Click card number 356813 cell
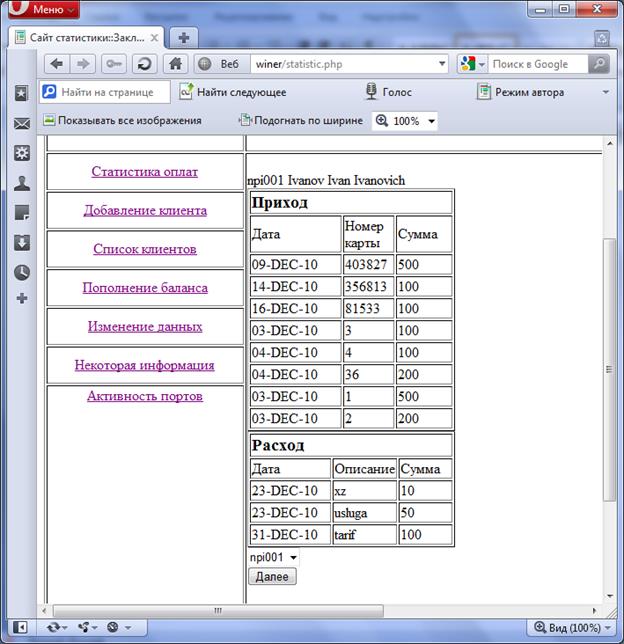This screenshot has height=644, width=624. point(368,286)
